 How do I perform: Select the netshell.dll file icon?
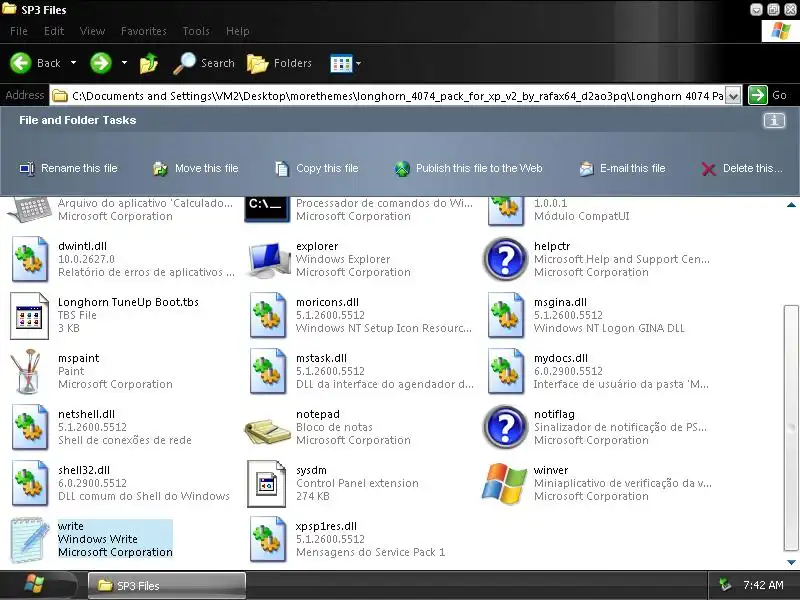point(30,427)
